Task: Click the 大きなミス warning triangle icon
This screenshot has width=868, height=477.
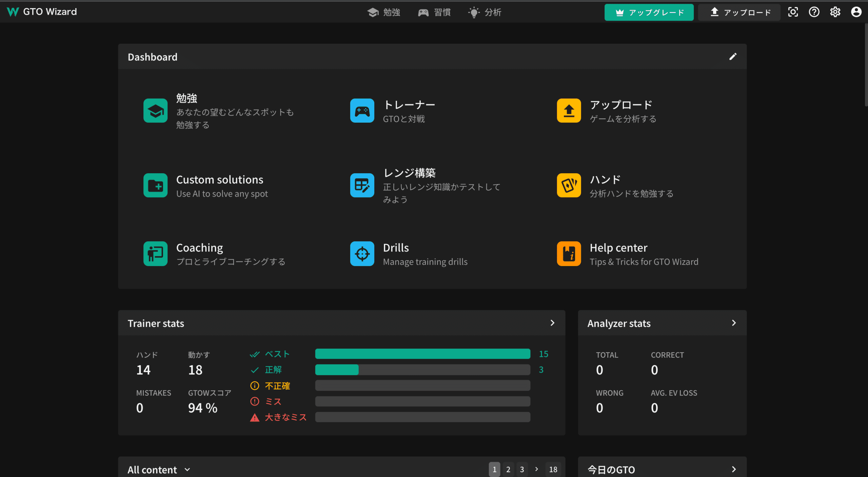Action: (255, 417)
